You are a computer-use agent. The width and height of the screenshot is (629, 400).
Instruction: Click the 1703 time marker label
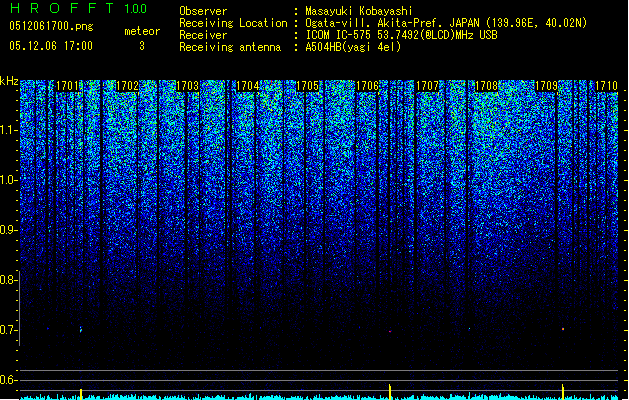coord(187,86)
